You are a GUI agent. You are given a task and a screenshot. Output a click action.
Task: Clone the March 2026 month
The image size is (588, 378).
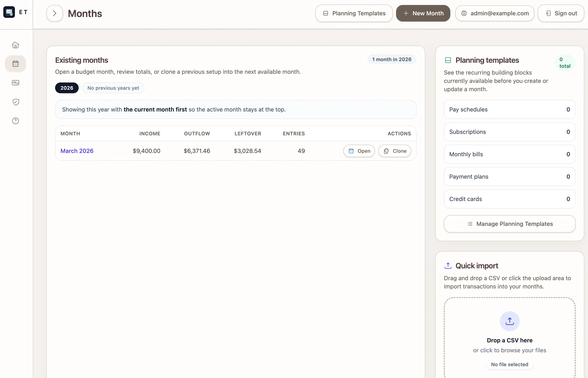(395, 151)
